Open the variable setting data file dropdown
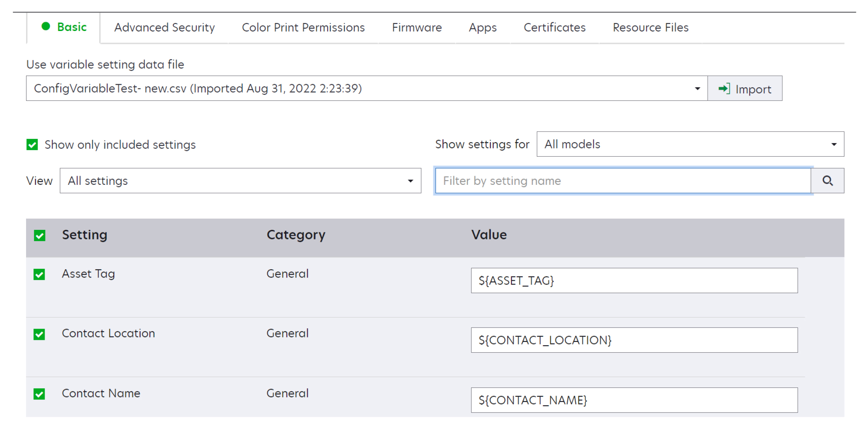Image resolution: width=868 pixels, height=430 pixels. point(364,88)
